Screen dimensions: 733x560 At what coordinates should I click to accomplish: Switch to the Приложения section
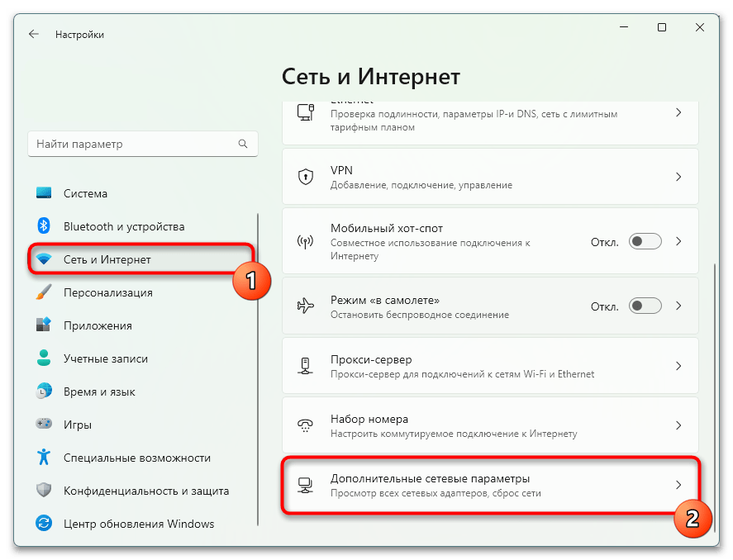click(x=143, y=325)
